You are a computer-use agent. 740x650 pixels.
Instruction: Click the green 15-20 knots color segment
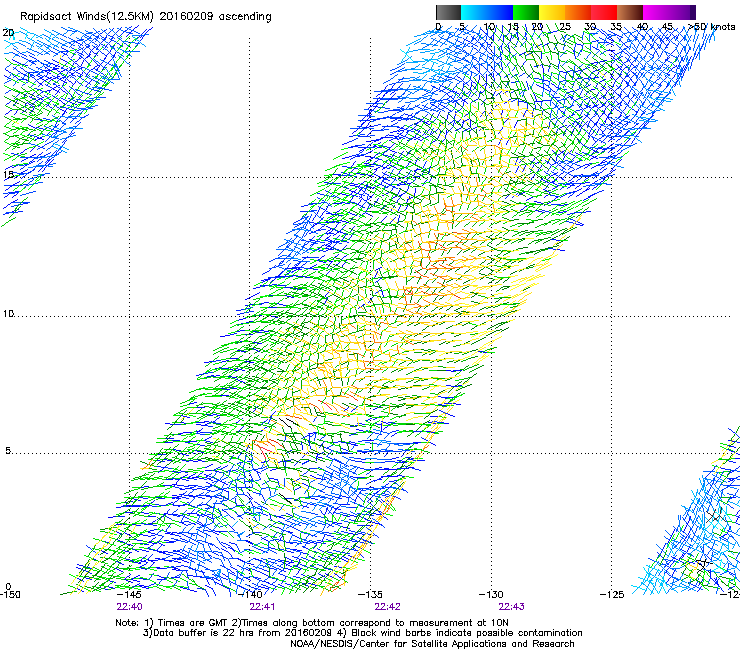(526, 12)
